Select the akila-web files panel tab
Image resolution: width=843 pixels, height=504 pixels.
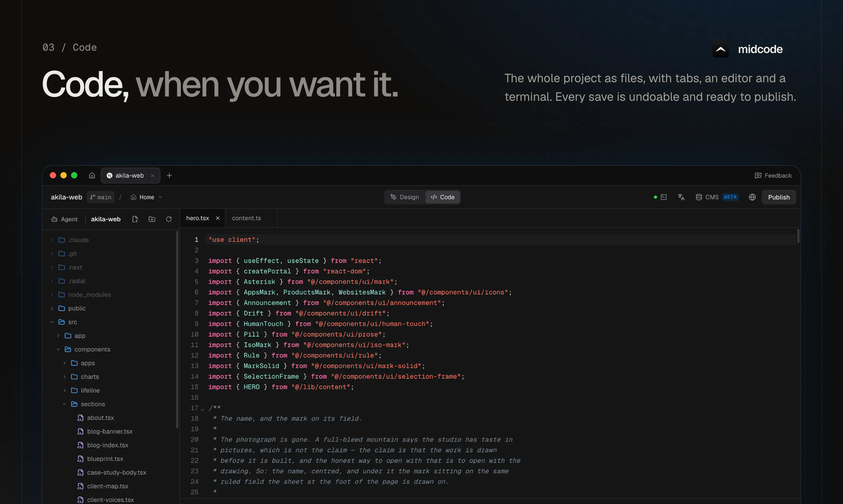(106, 220)
